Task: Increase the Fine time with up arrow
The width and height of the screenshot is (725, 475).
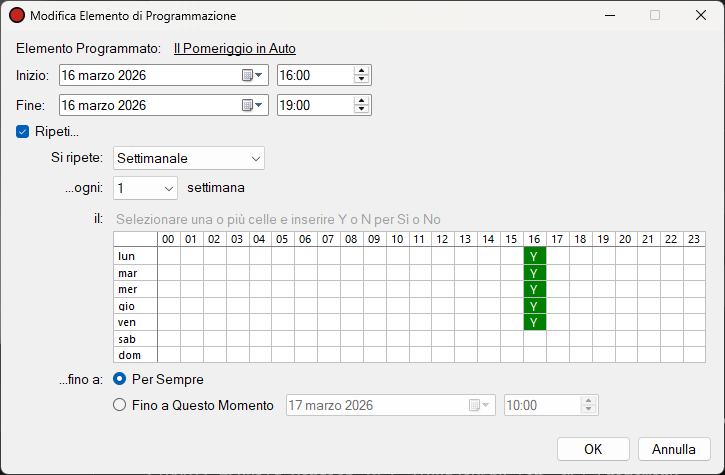Action: point(362,101)
